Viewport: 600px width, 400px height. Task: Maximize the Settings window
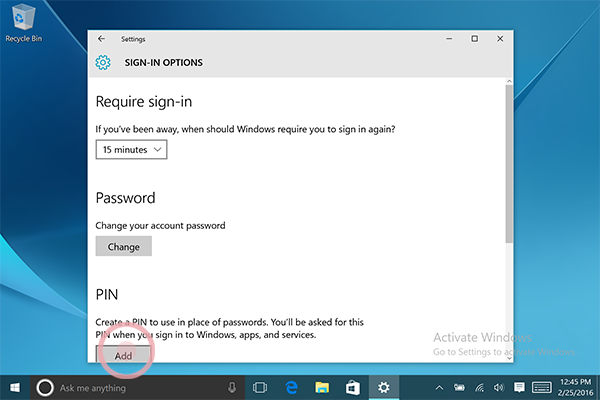coord(474,39)
